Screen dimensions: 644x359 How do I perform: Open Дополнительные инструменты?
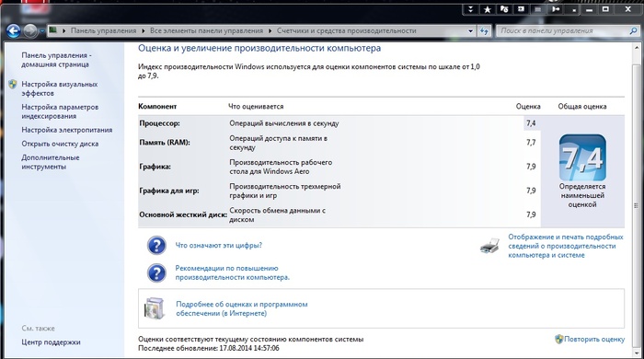pos(51,162)
